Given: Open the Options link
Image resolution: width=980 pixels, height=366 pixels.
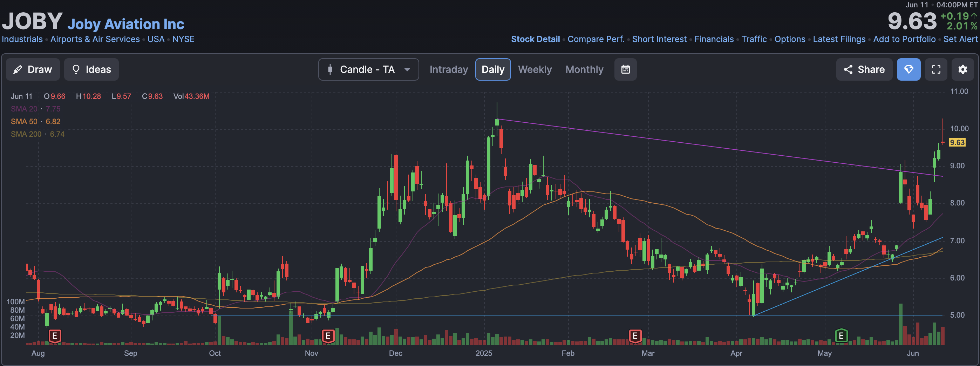Looking at the screenshot, I should (x=790, y=39).
